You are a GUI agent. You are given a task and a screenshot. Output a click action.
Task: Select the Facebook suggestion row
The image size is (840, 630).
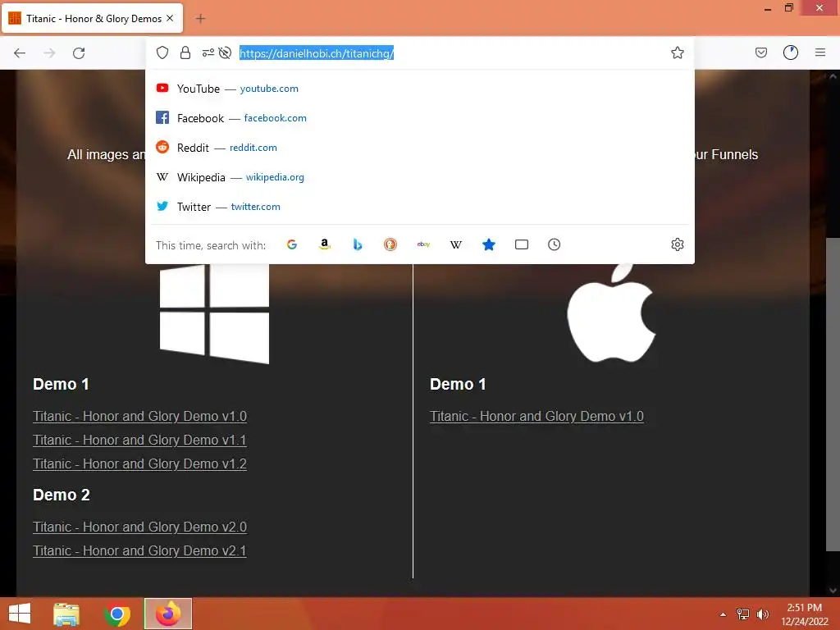[420, 118]
